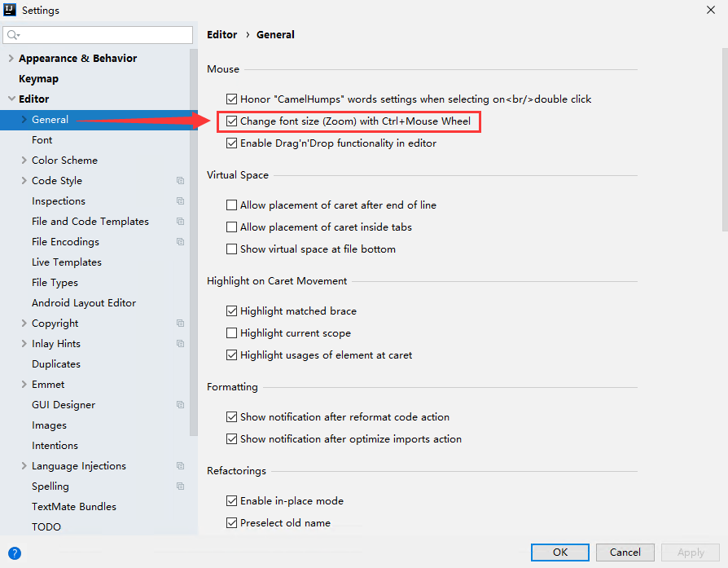Close the Settings dialog with the X
728x568 pixels.
710,10
